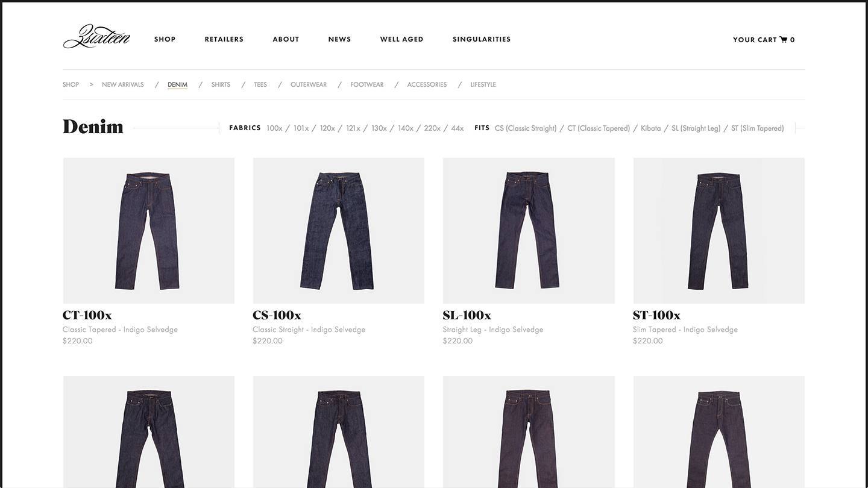The image size is (868, 488).
Task: Visit the SINGULARITIES page
Action: [482, 39]
